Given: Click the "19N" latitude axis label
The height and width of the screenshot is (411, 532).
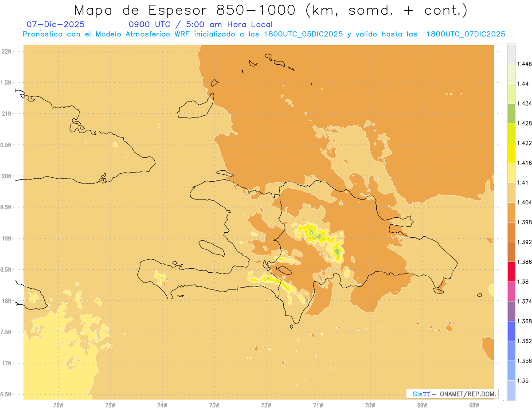Looking at the screenshot, I should point(7,239).
